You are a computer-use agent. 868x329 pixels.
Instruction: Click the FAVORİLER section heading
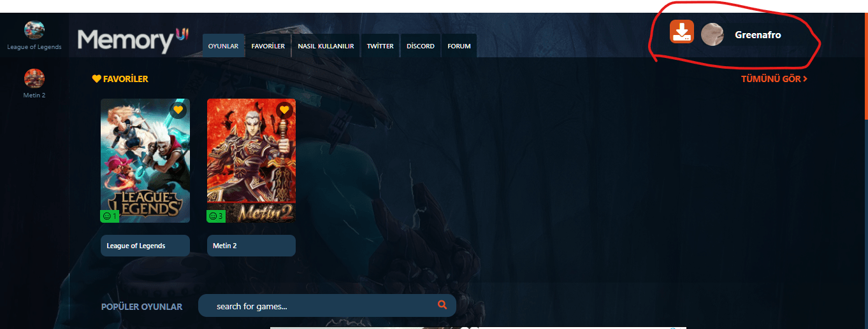point(120,79)
